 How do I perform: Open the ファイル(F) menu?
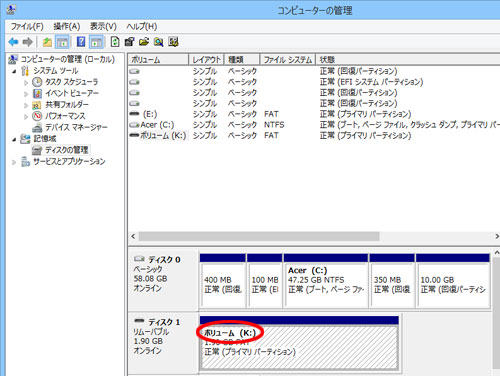(27, 26)
